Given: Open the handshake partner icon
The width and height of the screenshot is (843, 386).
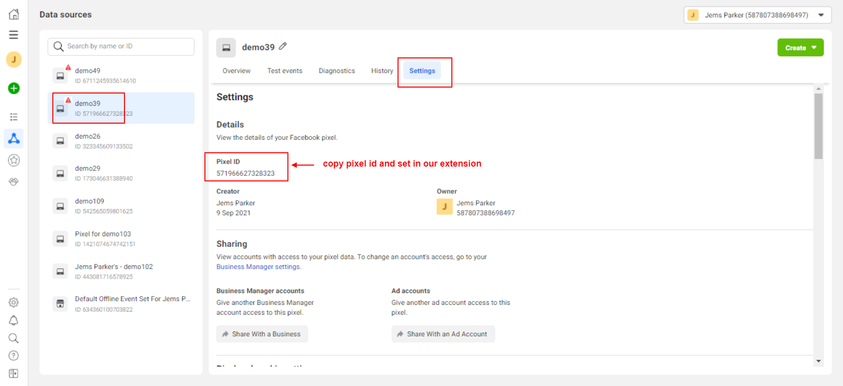Looking at the screenshot, I should click(14, 182).
